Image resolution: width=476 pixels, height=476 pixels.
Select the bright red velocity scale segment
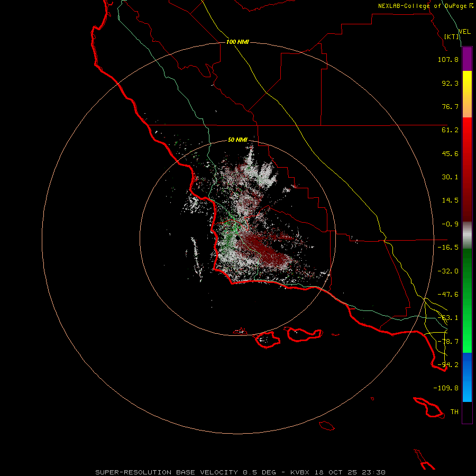point(467,131)
